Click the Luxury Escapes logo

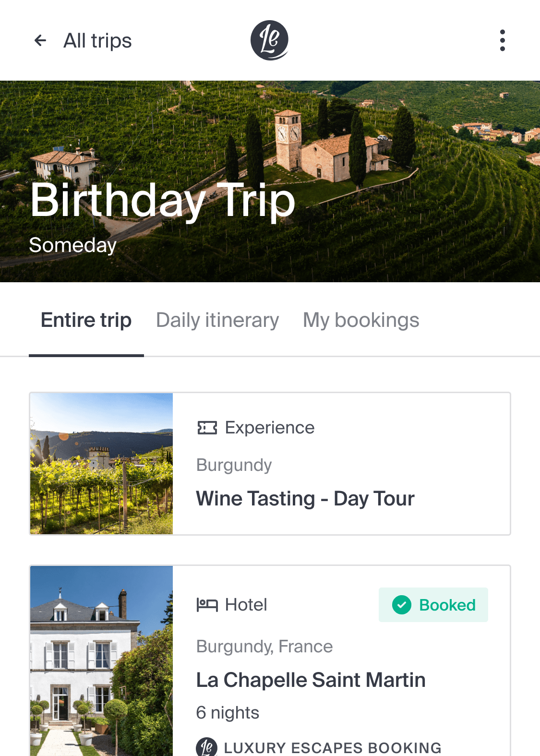click(269, 40)
